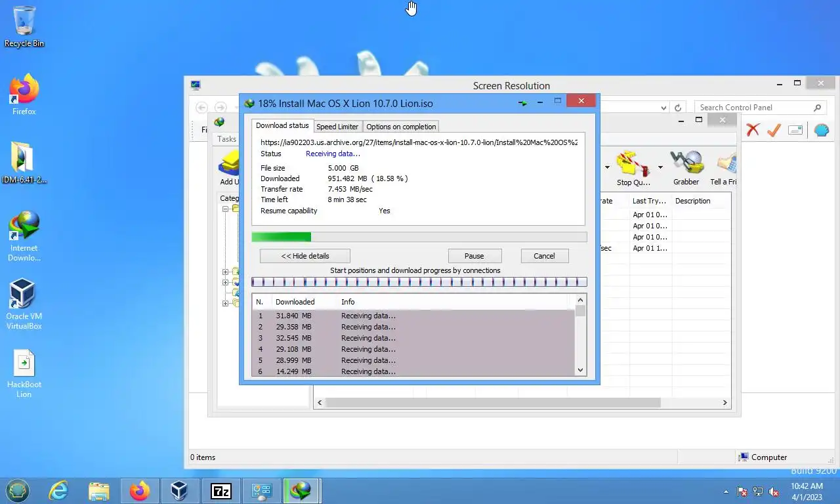This screenshot has width=840, height=504.
Task: Click the Grabber icon in the IDM toolbar
Action: (x=686, y=168)
